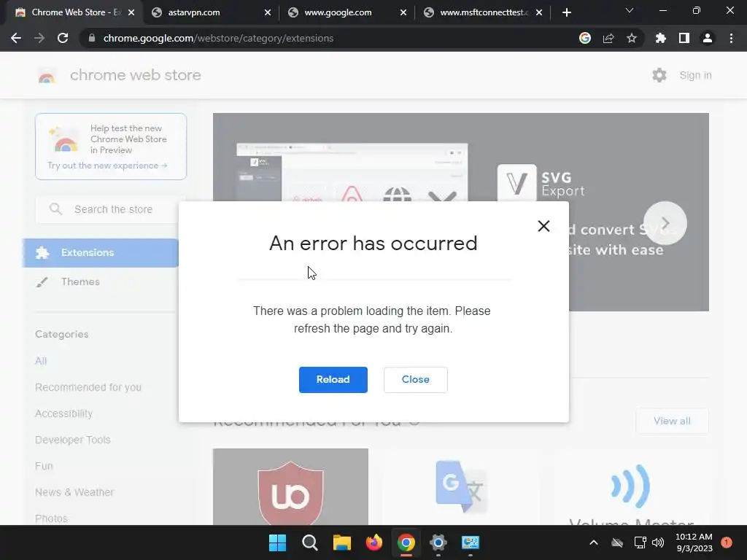This screenshot has height=560, width=747.
Task: Open the Volume Master extension card
Action: coord(631,486)
